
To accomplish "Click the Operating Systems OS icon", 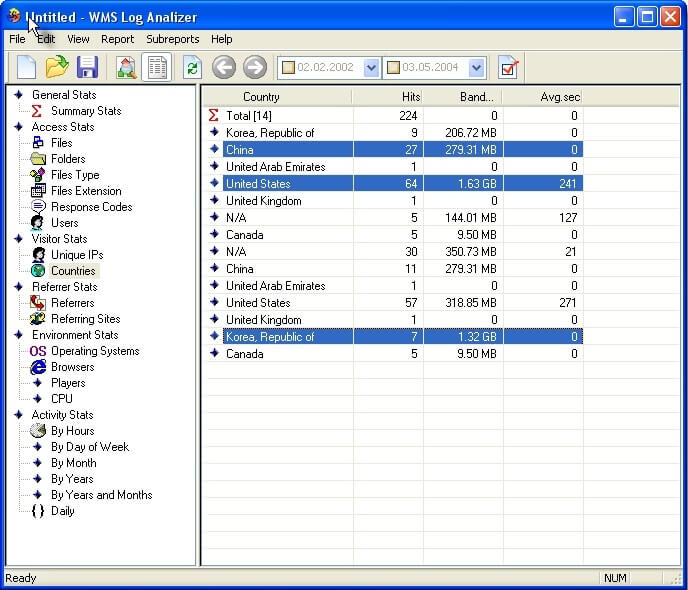I will point(38,351).
